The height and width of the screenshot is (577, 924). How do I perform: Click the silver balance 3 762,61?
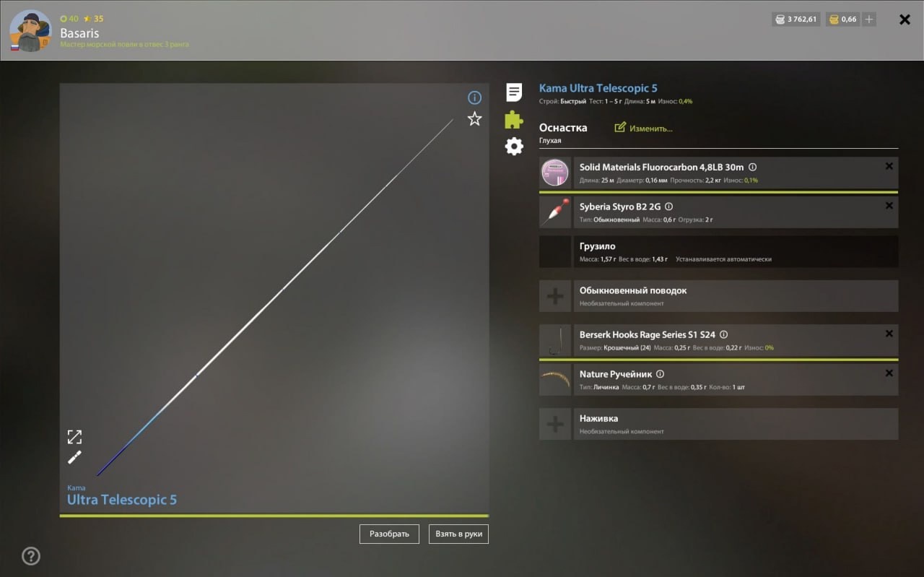[x=796, y=19]
